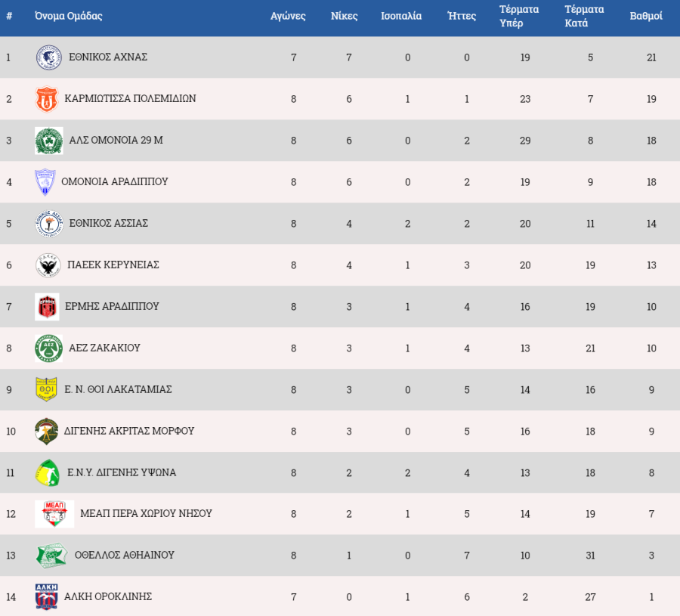Click the Όνομα Ομάδας column header
Viewport: 680px width, 616px height.
pyautogui.click(x=68, y=16)
